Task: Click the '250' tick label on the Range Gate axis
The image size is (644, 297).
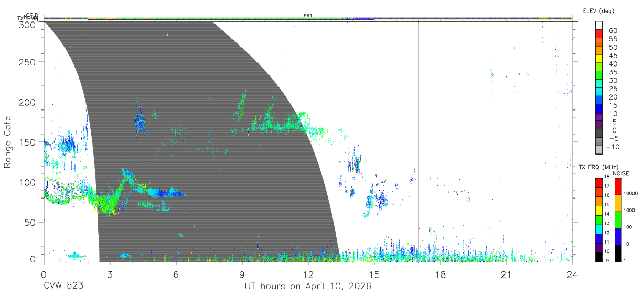Action: coord(28,62)
